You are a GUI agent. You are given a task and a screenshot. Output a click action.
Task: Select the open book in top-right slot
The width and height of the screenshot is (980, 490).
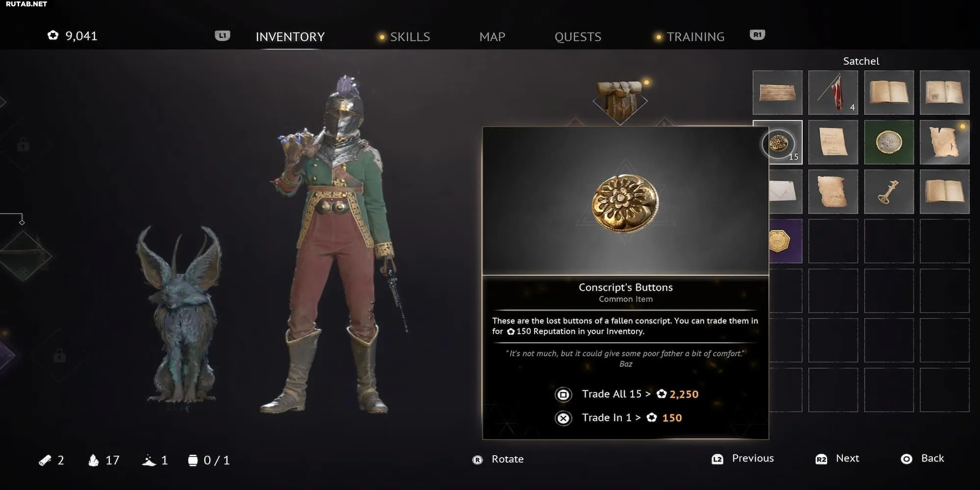click(945, 93)
